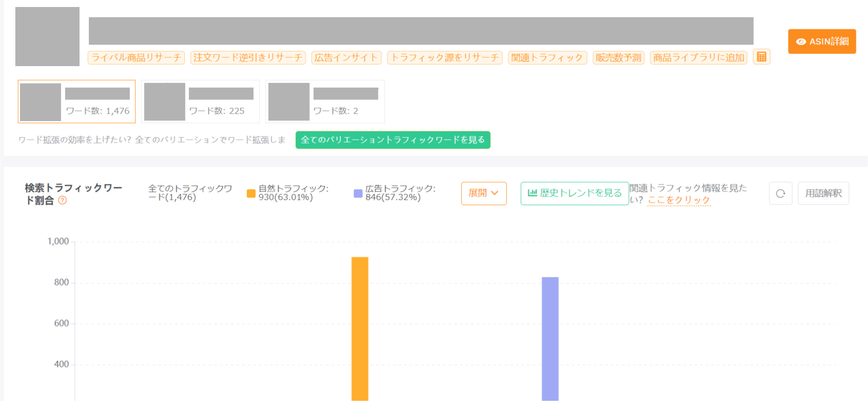Click the ここをクリック link

(x=679, y=200)
